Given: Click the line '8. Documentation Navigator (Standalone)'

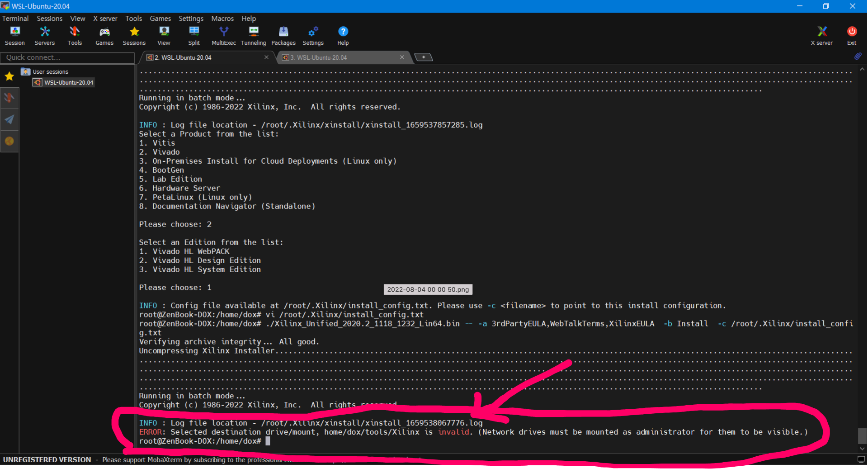Looking at the screenshot, I should coord(227,206).
